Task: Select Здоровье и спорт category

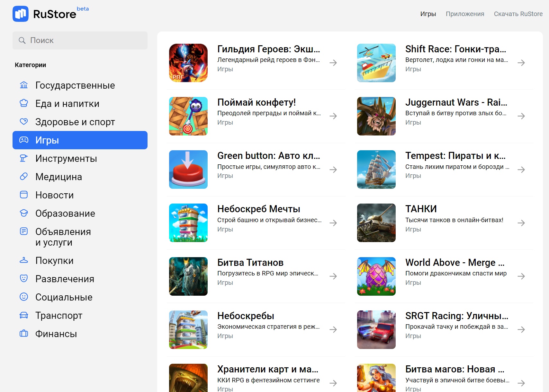Action: click(80, 122)
